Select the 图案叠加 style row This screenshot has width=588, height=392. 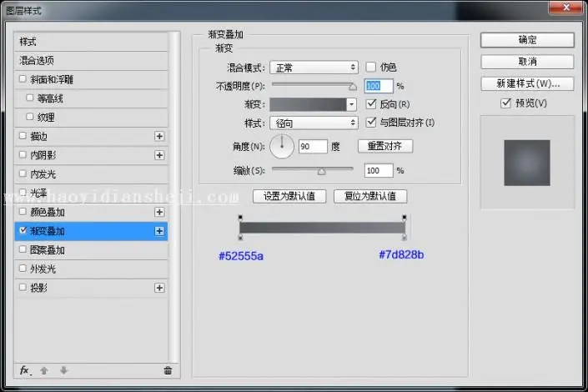[x=91, y=250]
